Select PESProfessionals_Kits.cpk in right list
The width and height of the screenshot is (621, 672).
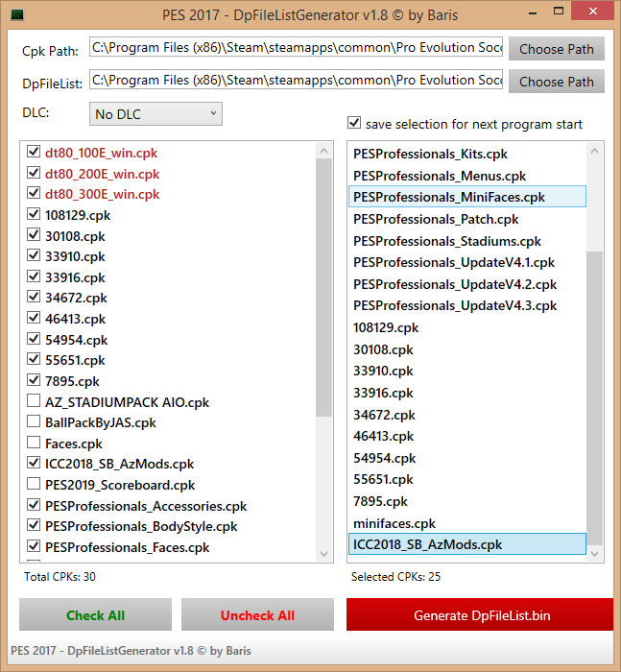[467, 154]
